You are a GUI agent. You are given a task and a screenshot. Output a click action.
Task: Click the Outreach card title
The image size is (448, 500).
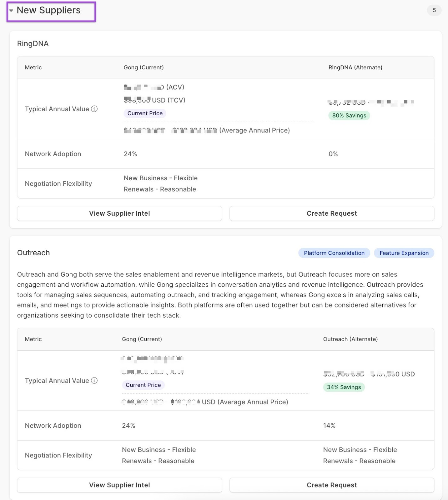tap(33, 253)
